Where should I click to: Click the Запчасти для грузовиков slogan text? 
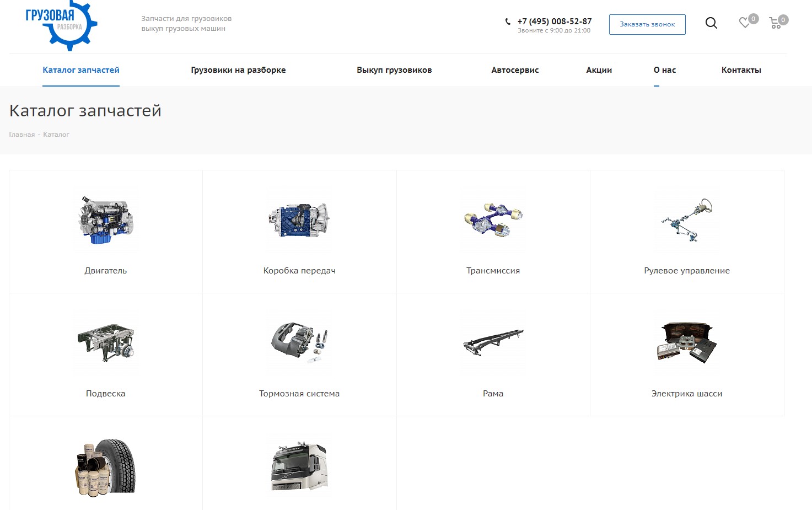(186, 19)
